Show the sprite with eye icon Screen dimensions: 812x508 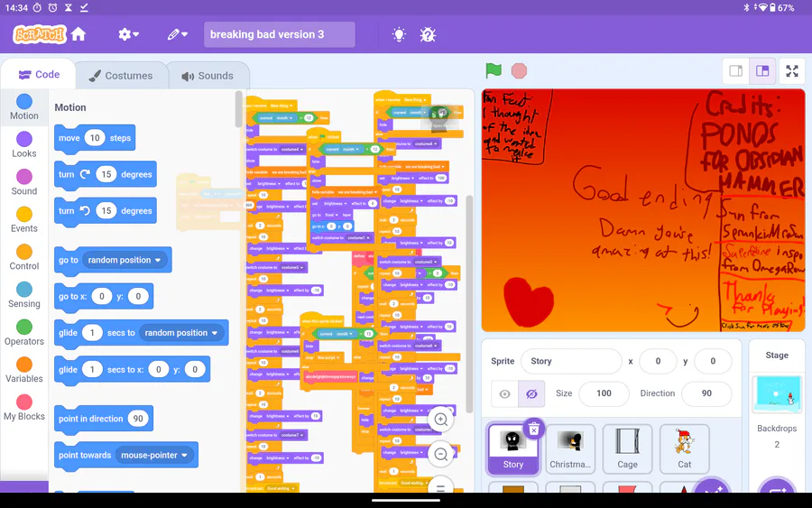pyautogui.click(x=505, y=394)
